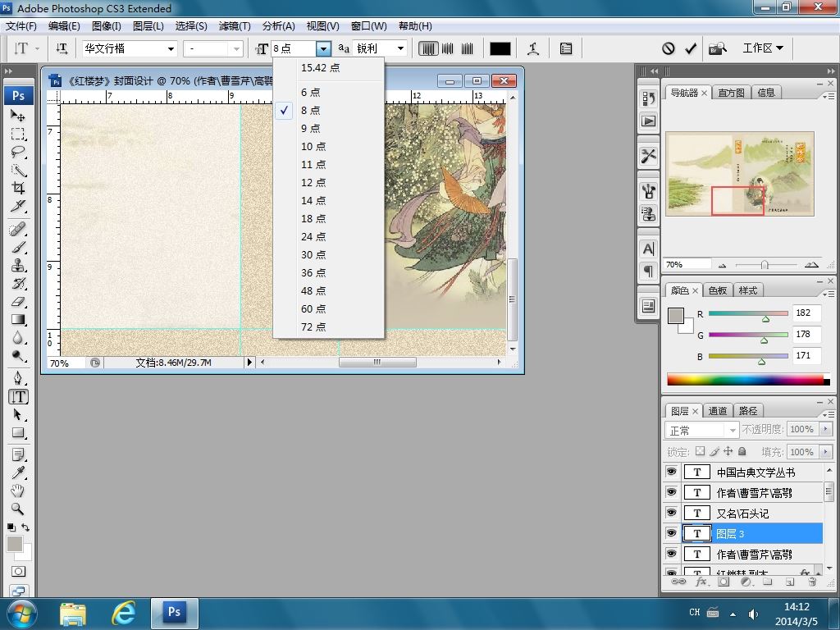Select the Slice tool
The width and height of the screenshot is (840, 630).
pos(18,206)
